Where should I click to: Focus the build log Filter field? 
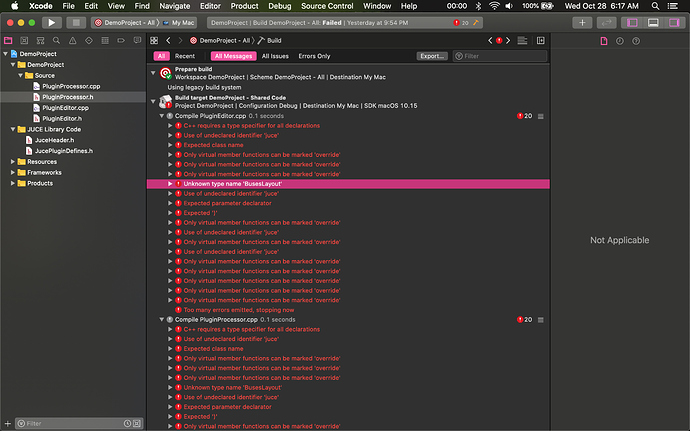tap(500, 56)
